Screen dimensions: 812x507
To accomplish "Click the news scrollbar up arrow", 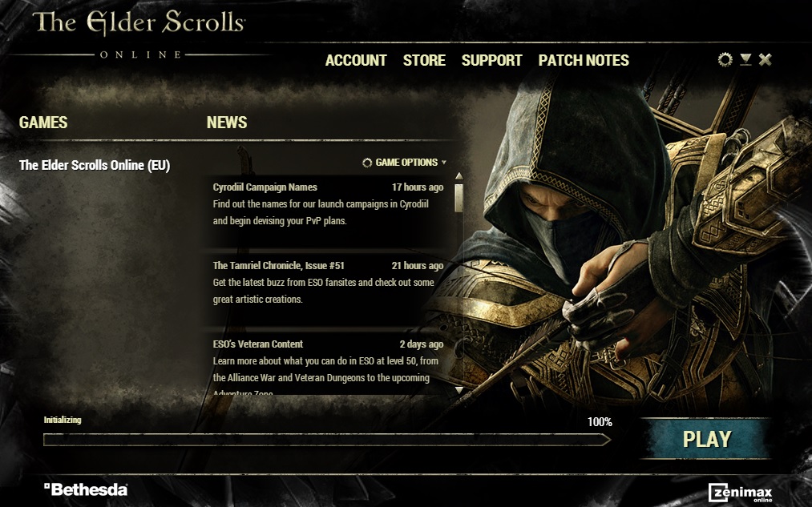I will coord(459,176).
